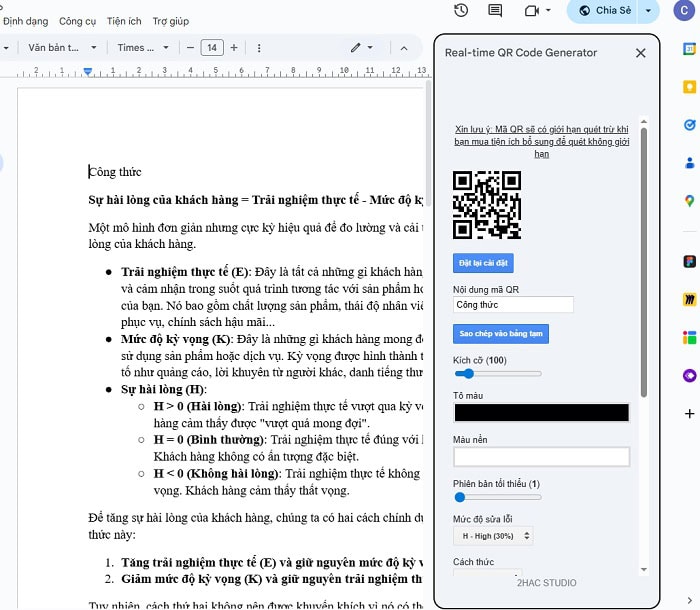Click Sao chép vào bảng tạm button

click(x=501, y=334)
